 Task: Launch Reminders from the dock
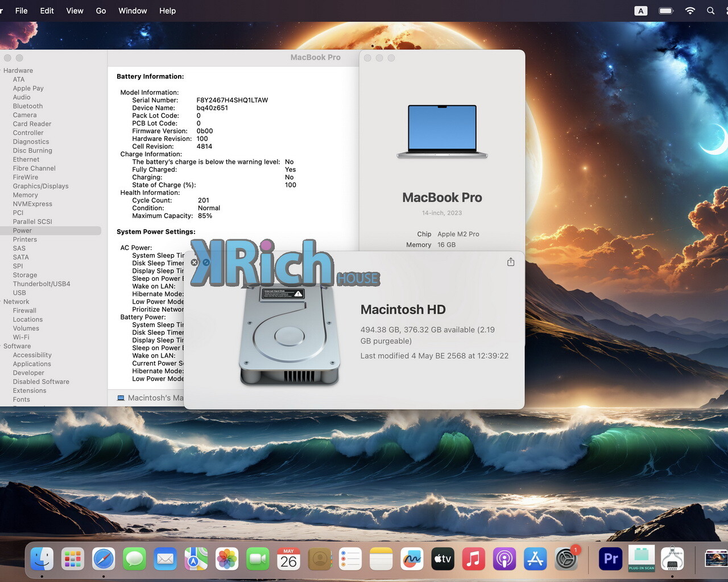click(x=350, y=559)
